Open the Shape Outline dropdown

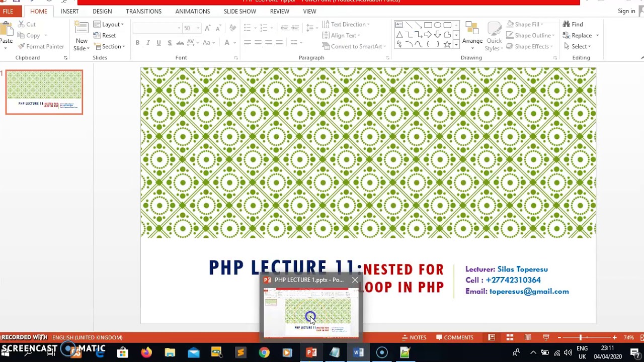point(530,35)
